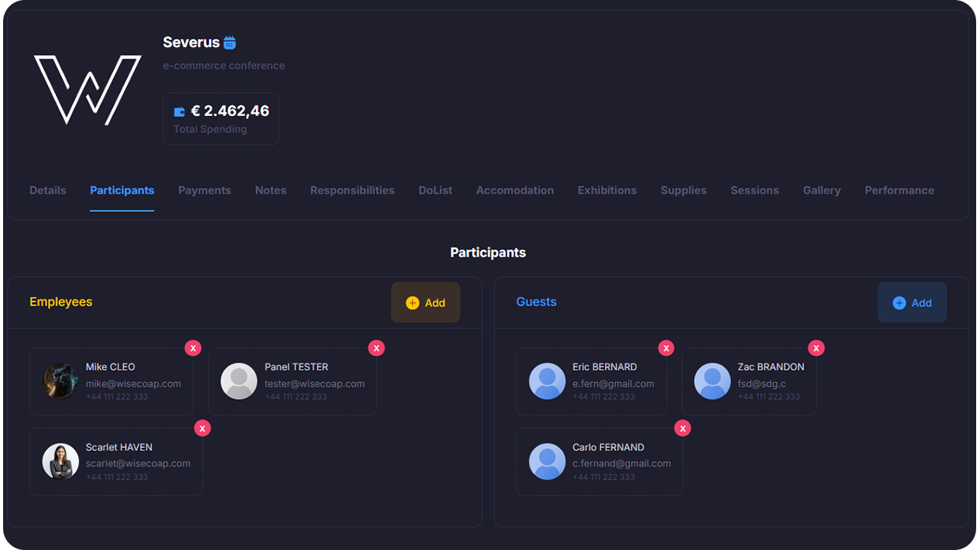The image size is (980, 550).
Task: Add a new employee participant
Action: coord(425,302)
